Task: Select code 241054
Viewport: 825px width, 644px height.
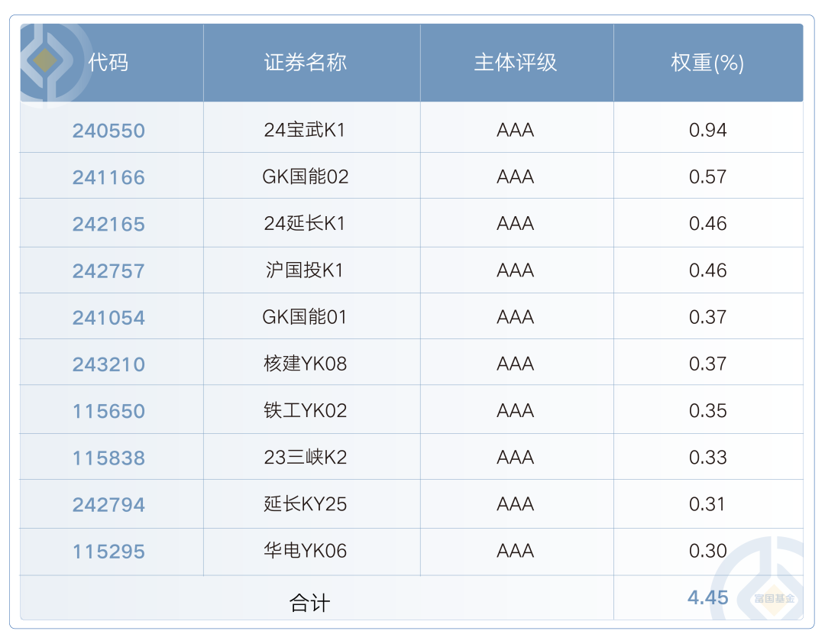Action: [x=108, y=318]
